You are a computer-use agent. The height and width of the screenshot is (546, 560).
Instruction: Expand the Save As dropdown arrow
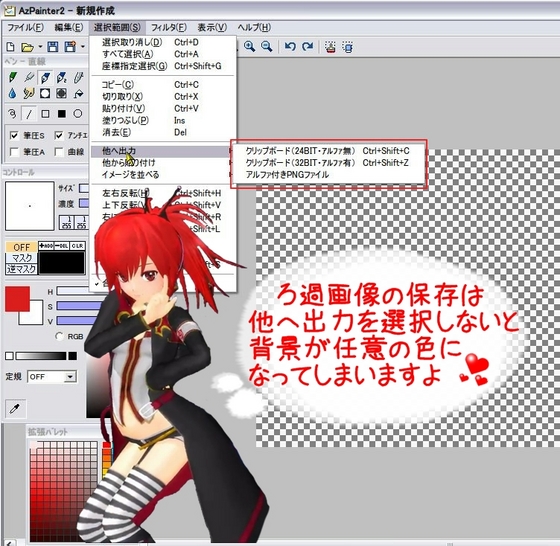click(82, 47)
